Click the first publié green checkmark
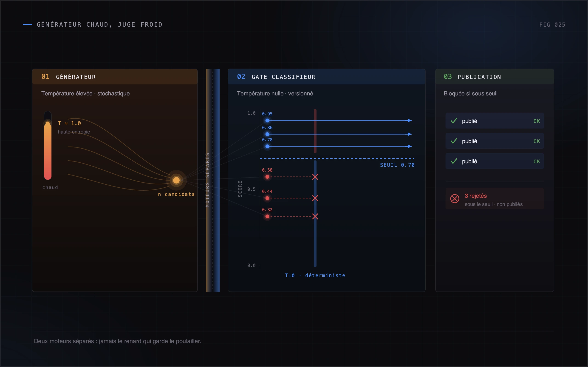588x367 pixels. pos(454,121)
